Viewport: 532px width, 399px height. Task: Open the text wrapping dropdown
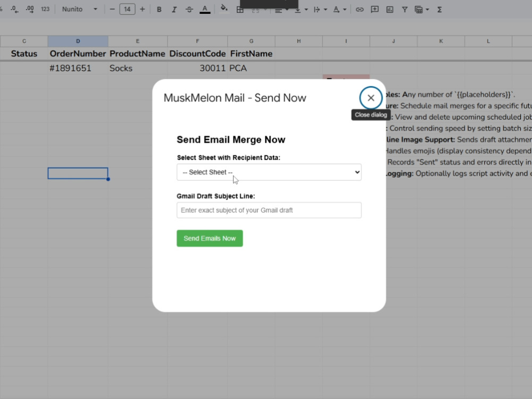pyautogui.click(x=320, y=10)
